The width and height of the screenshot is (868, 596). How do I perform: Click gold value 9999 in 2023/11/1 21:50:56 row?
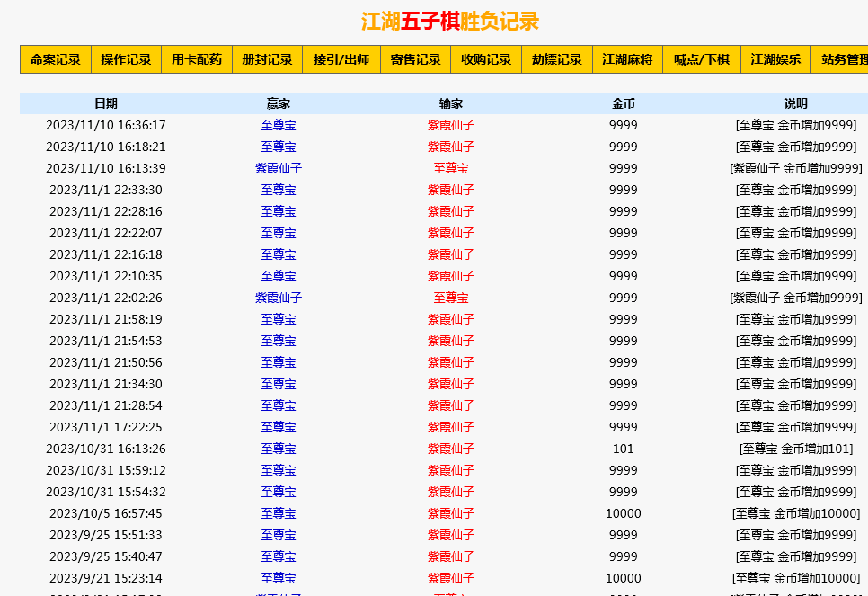click(x=624, y=363)
